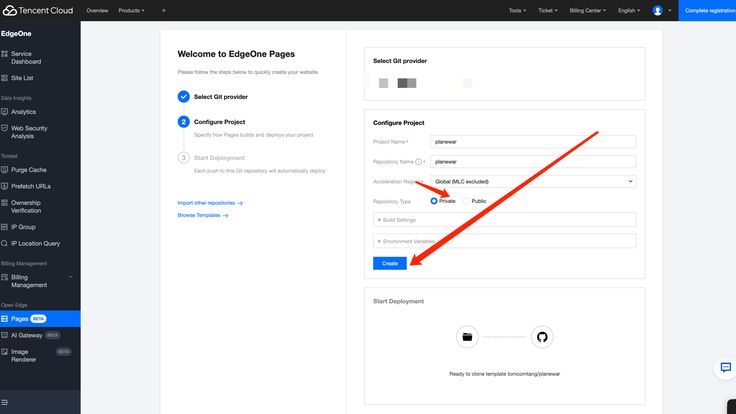
Task: Open the English language dropdown
Action: point(629,10)
